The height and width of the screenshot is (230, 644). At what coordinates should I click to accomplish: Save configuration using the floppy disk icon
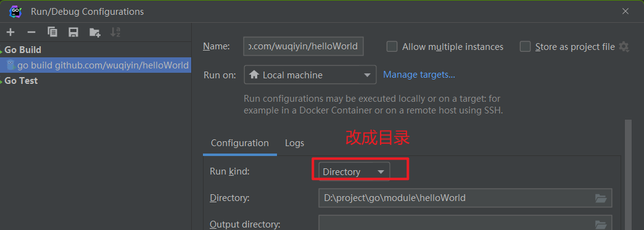coord(73,32)
